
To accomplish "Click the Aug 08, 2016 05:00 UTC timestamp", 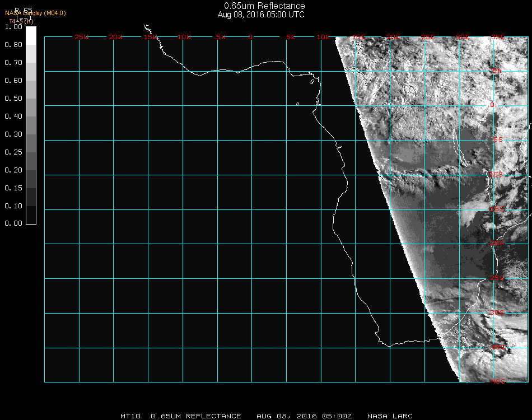I will point(261,15).
